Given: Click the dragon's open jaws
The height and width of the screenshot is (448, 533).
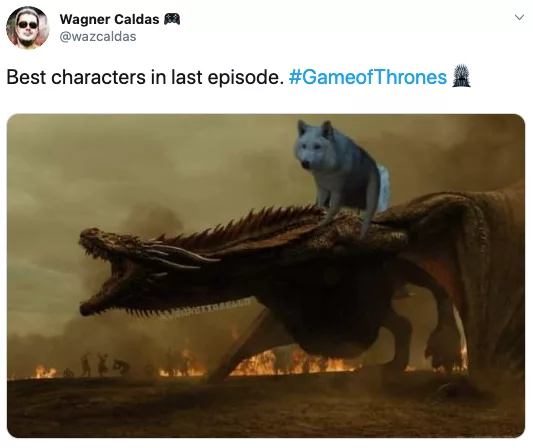Looking at the screenshot, I should point(109,272).
